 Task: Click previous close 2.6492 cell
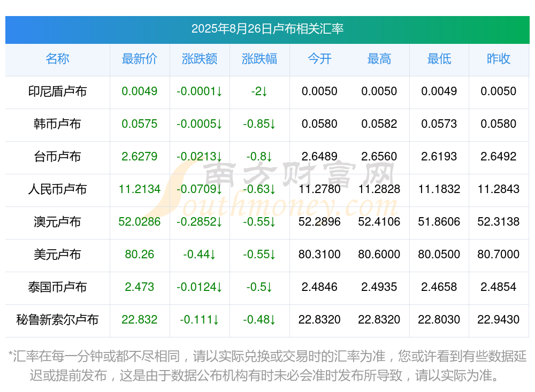[499, 157]
